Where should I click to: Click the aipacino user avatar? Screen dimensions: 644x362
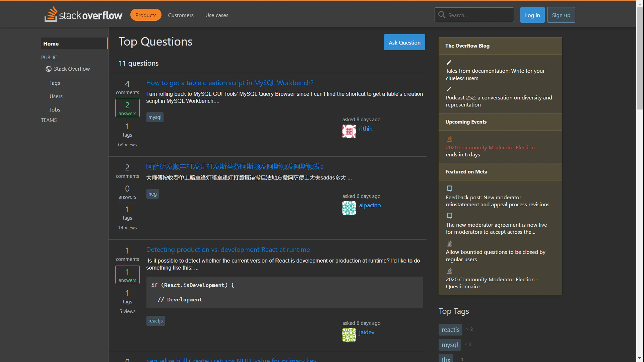[349, 208]
